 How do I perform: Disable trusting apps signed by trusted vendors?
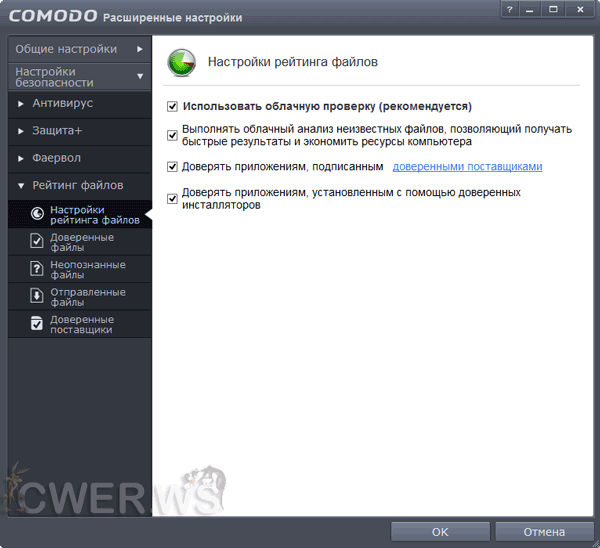coord(173,167)
